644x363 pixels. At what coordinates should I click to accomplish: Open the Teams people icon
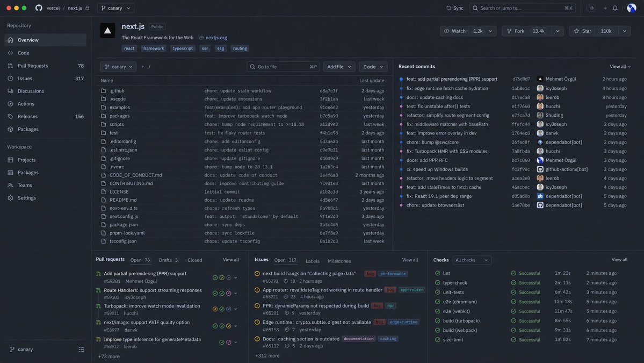tap(10, 185)
